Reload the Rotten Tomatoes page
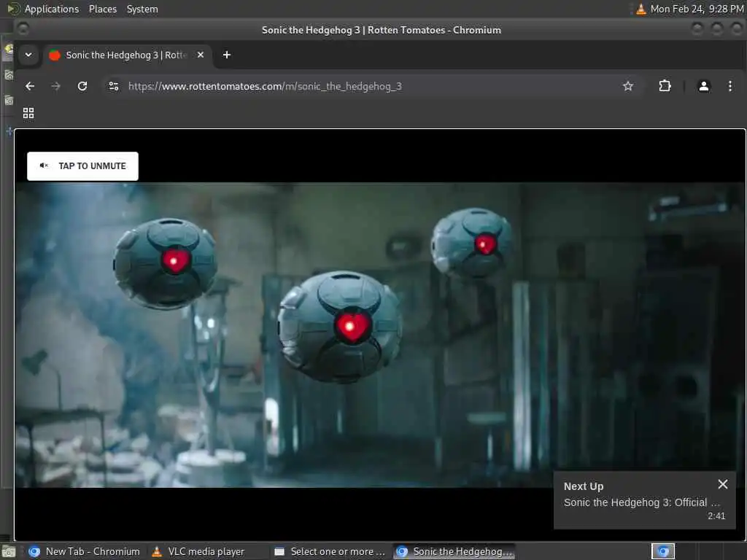 (x=82, y=86)
